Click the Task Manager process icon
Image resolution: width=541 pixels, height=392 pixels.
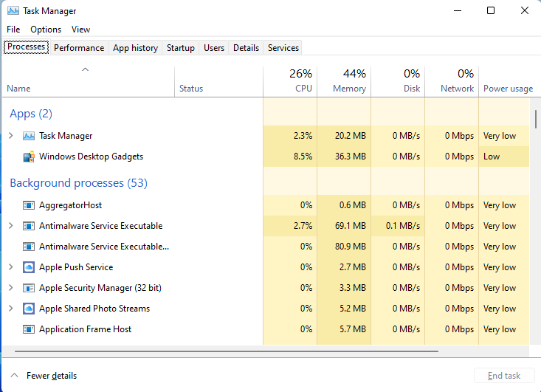pyautogui.click(x=29, y=136)
